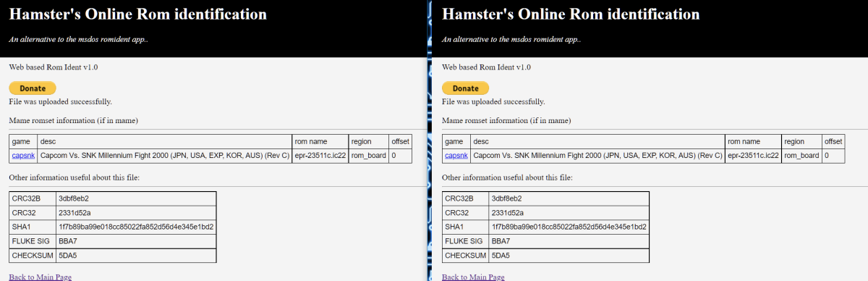Click the CRC32 label in right page
The height and width of the screenshot is (281, 868).
(466, 213)
